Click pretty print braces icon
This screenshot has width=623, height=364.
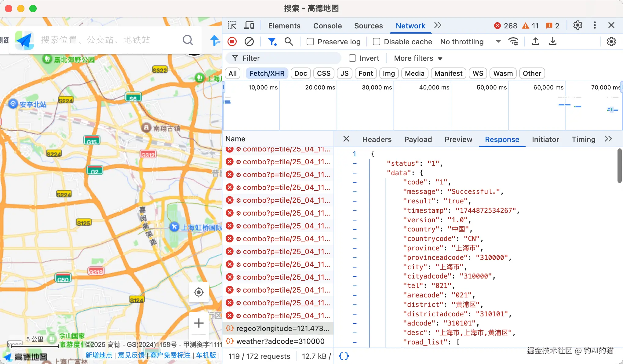click(x=344, y=356)
